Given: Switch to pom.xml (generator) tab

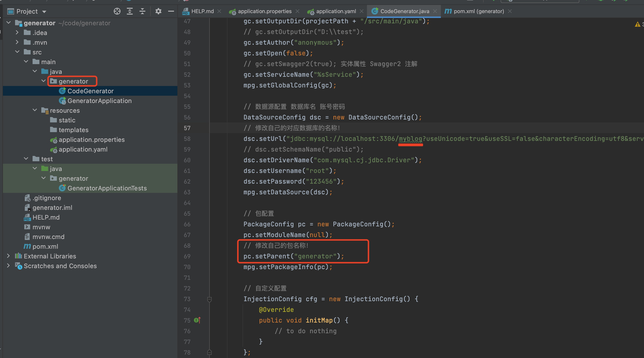Looking at the screenshot, I should (479, 11).
